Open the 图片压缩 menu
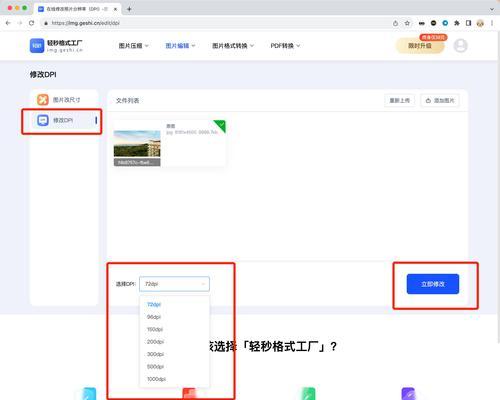This screenshot has width=500, height=400. [134, 46]
